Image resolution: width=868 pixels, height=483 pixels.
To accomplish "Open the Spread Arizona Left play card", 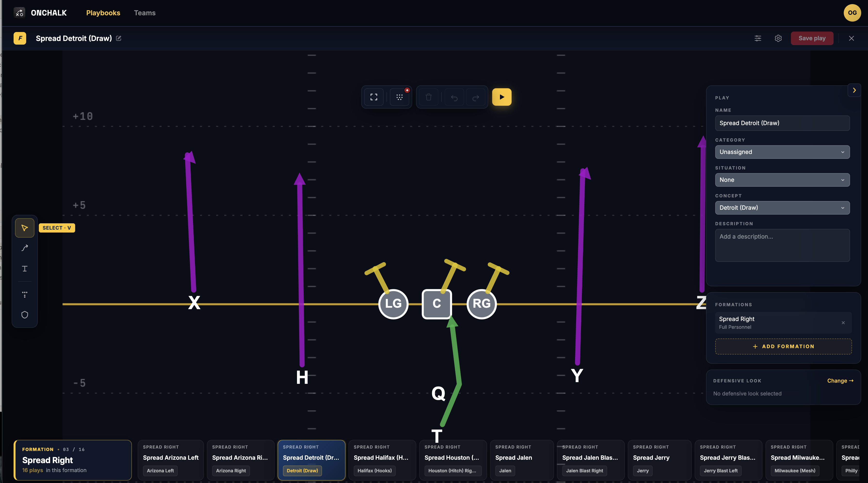I will 170,460.
